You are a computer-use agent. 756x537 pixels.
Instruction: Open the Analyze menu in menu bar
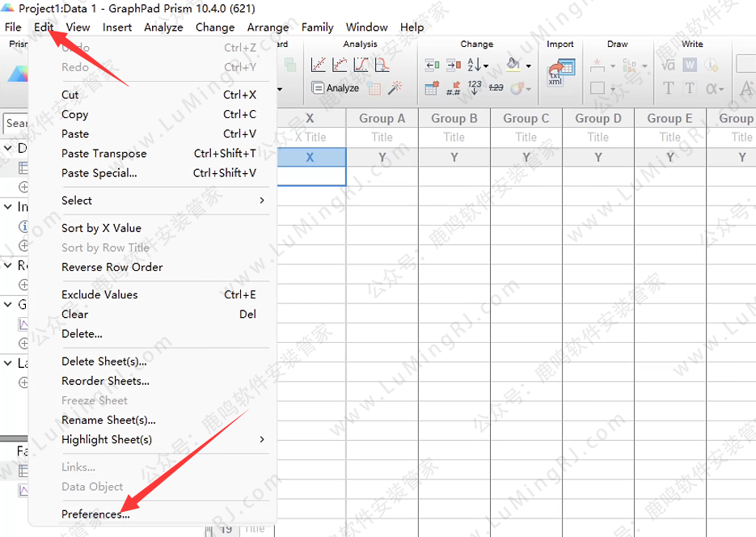tap(163, 27)
